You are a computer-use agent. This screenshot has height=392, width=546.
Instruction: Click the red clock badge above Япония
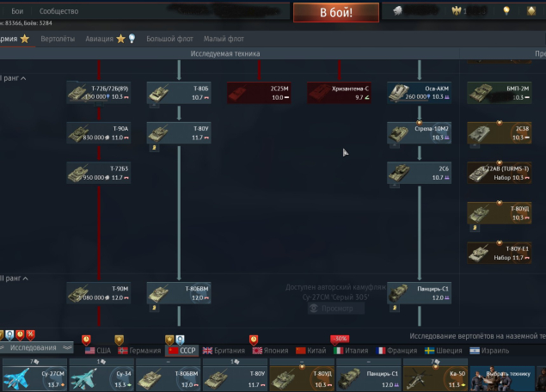point(254,340)
